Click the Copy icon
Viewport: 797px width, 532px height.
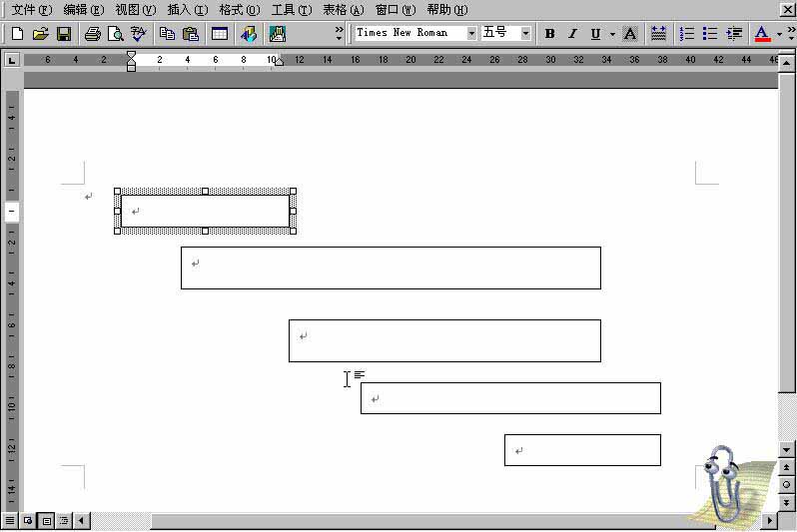[167, 34]
